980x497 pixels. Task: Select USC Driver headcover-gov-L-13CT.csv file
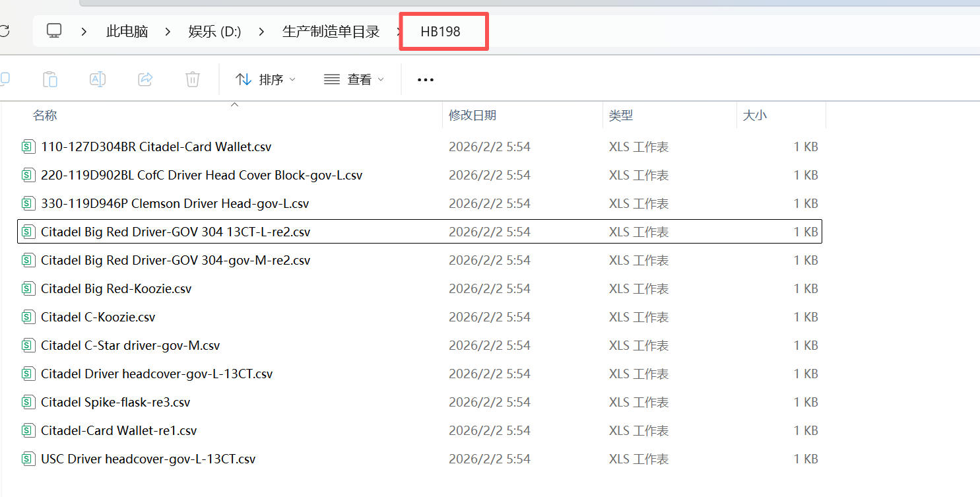(148, 459)
